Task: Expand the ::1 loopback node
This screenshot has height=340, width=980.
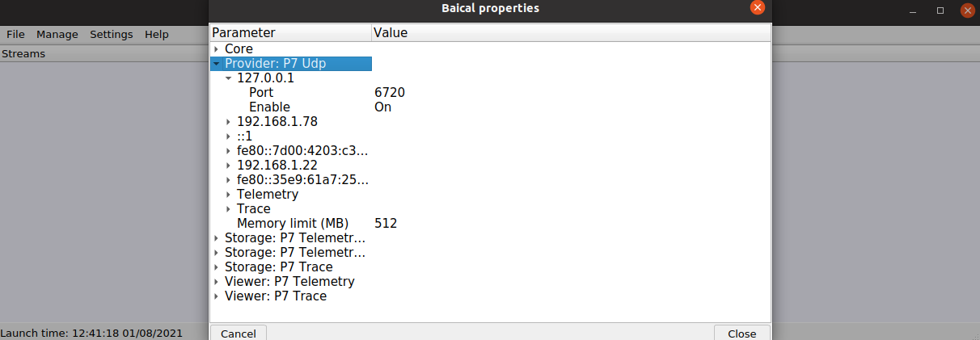Action: pos(228,136)
